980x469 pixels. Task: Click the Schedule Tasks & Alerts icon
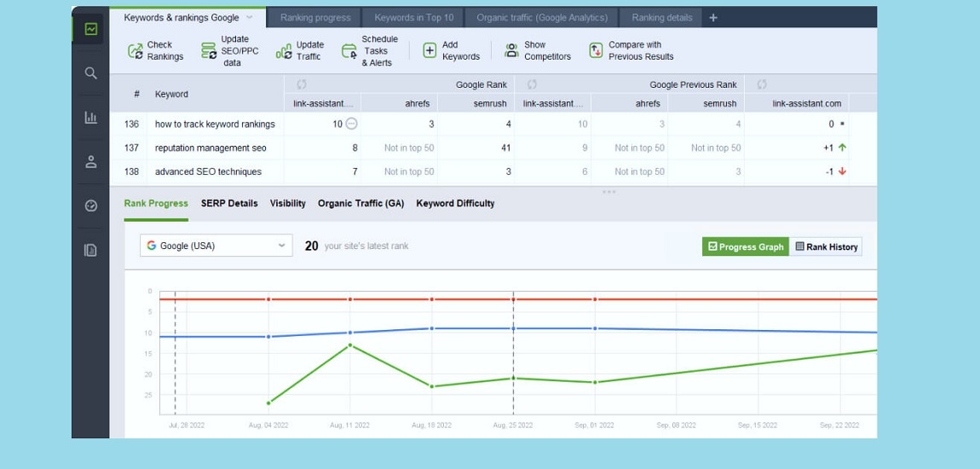(x=349, y=51)
